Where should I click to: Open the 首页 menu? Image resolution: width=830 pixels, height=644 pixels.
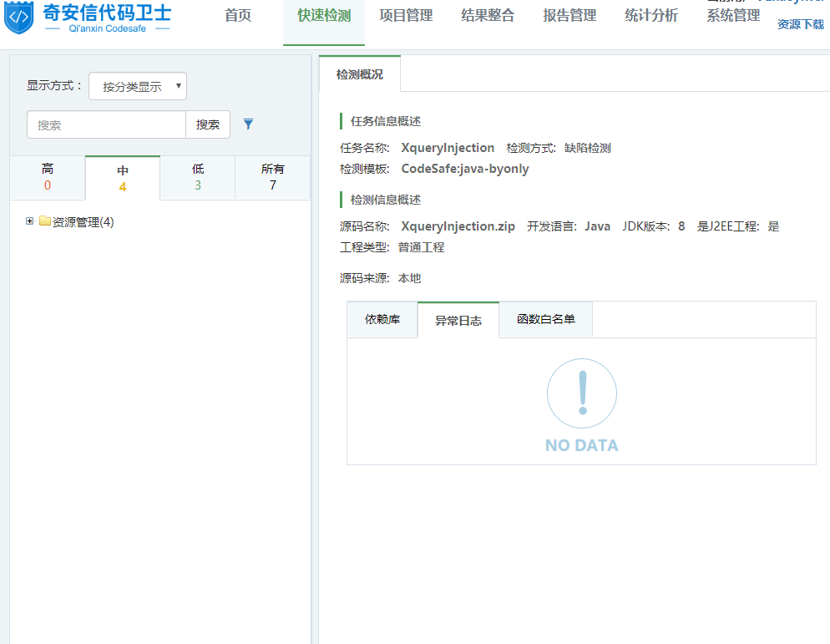coord(238,16)
